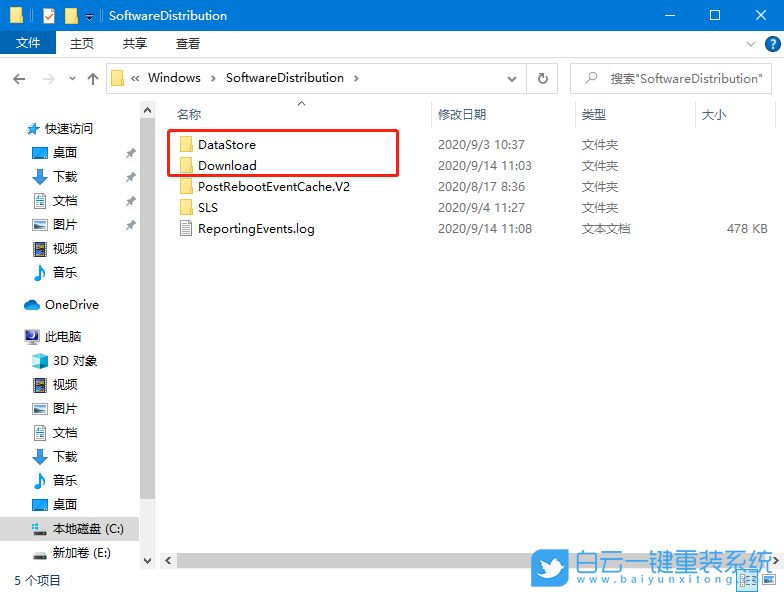This screenshot has width=784, height=592.
Task: Open 桌面 under quick access
Action: click(x=64, y=152)
